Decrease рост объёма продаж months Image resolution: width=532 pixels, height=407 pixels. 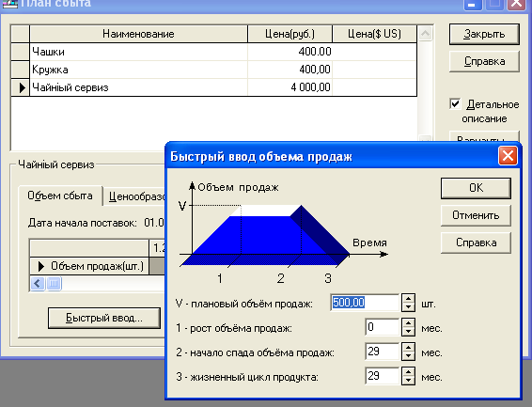coord(408,332)
